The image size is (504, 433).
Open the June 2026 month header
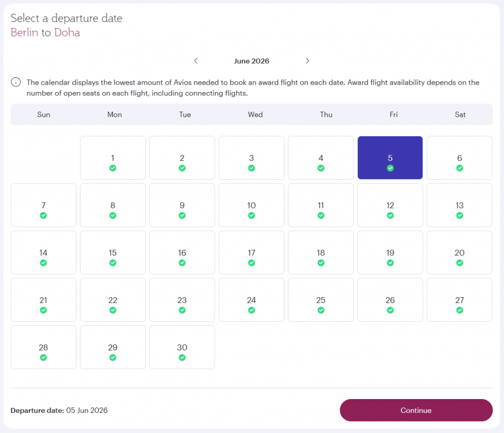point(252,61)
